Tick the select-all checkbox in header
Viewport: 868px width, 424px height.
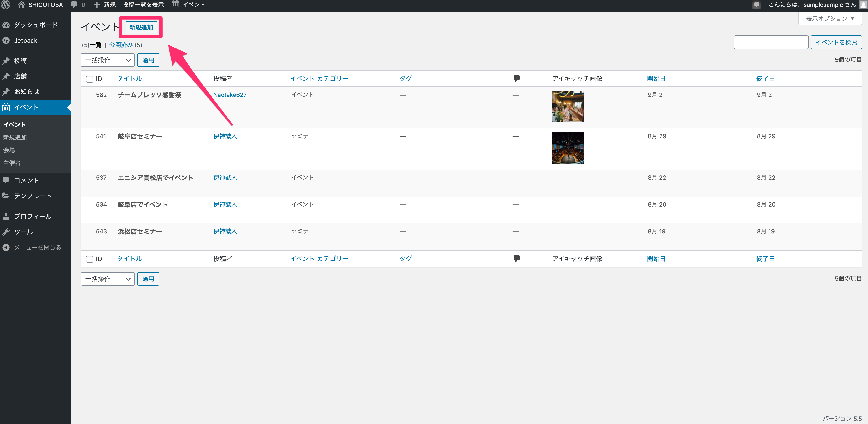pos(90,79)
